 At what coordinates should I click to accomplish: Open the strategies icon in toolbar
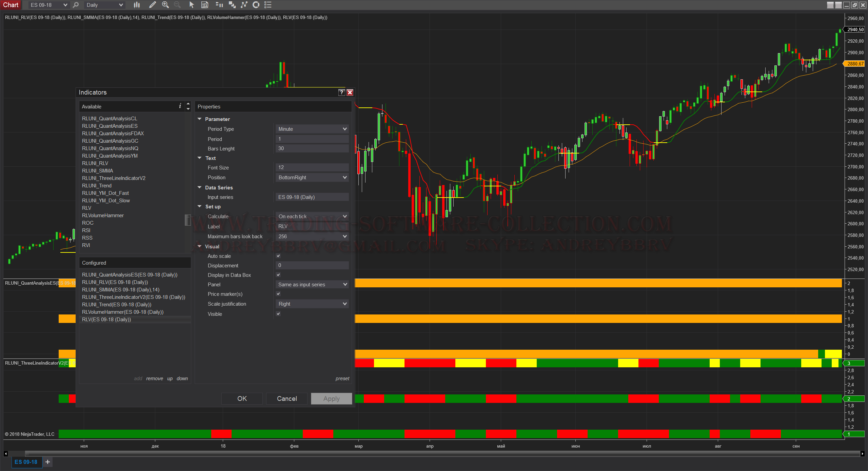[256, 5]
